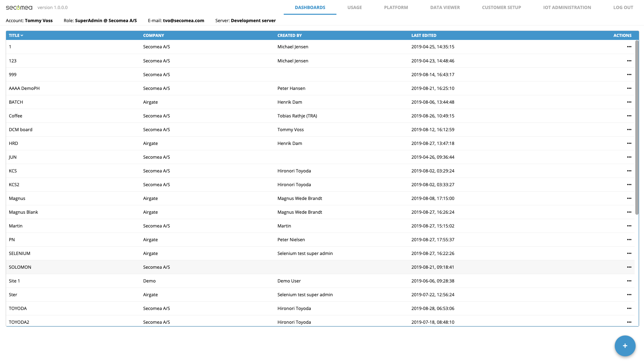Open actions menu for KCS2 row
The width and height of the screenshot is (644, 362).
(x=629, y=185)
